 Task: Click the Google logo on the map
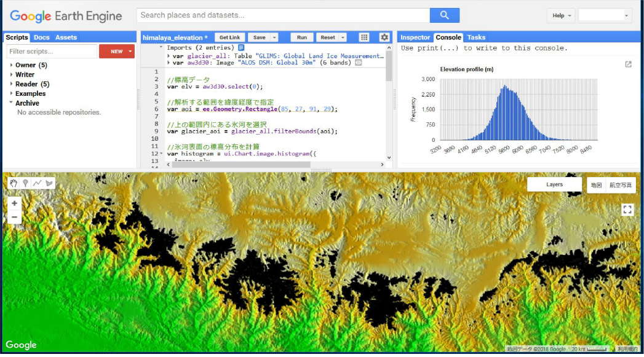pos(21,345)
